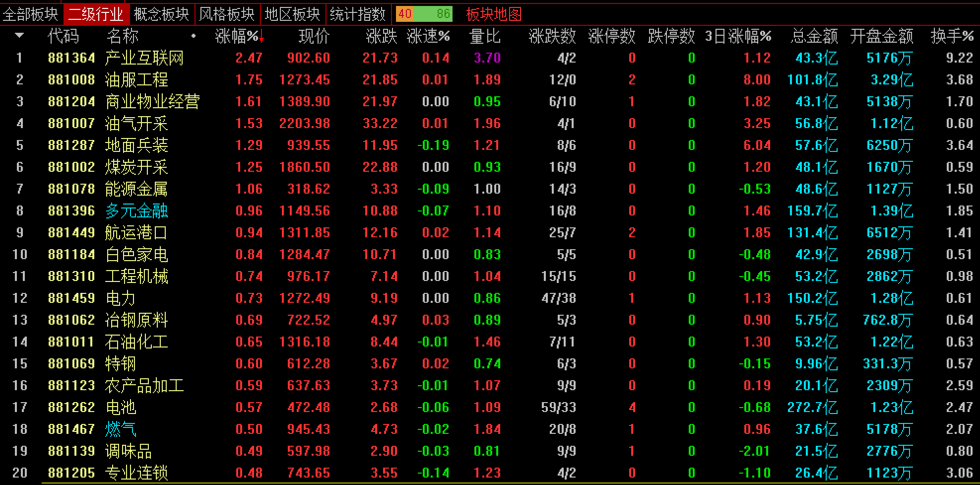Click 换手% value 9.22
The width and height of the screenshot is (980, 485).
coord(960,58)
